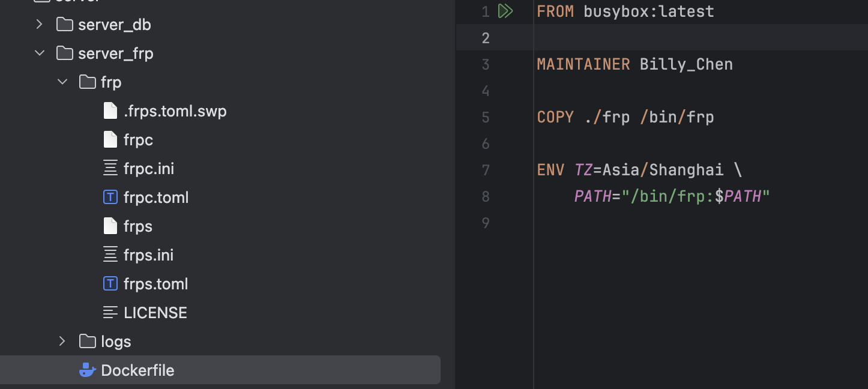
Task: Select the server_frp folder name
Action: pyautogui.click(x=116, y=53)
